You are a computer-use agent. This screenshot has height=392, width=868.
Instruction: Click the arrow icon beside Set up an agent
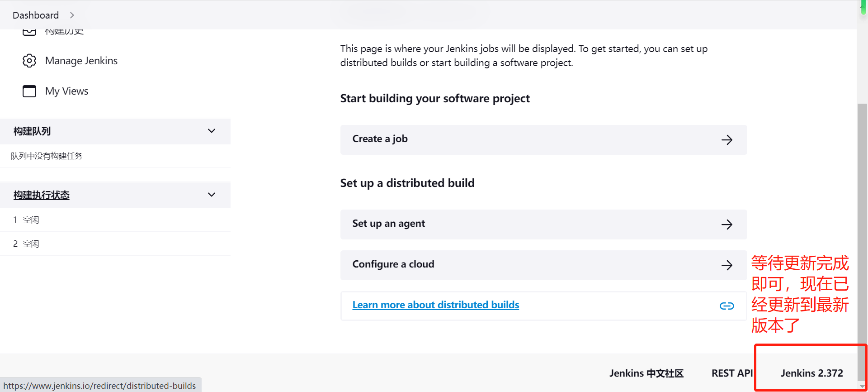[x=726, y=225]
